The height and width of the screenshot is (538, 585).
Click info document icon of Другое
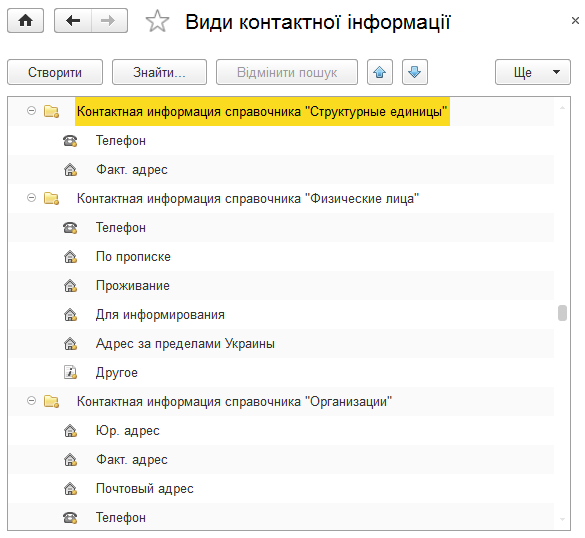pos(70,372)
